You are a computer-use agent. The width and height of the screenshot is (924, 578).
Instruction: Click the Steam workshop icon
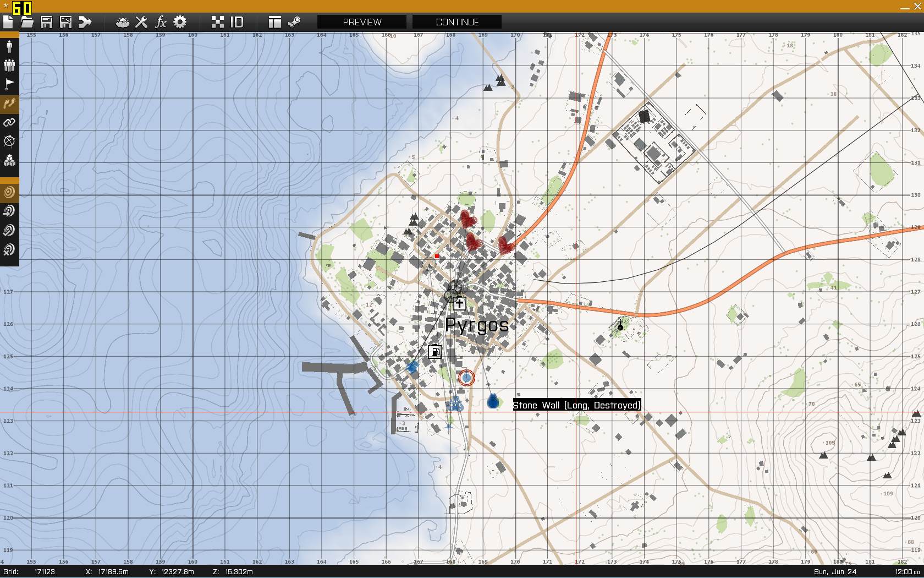(x=294, y=22)
